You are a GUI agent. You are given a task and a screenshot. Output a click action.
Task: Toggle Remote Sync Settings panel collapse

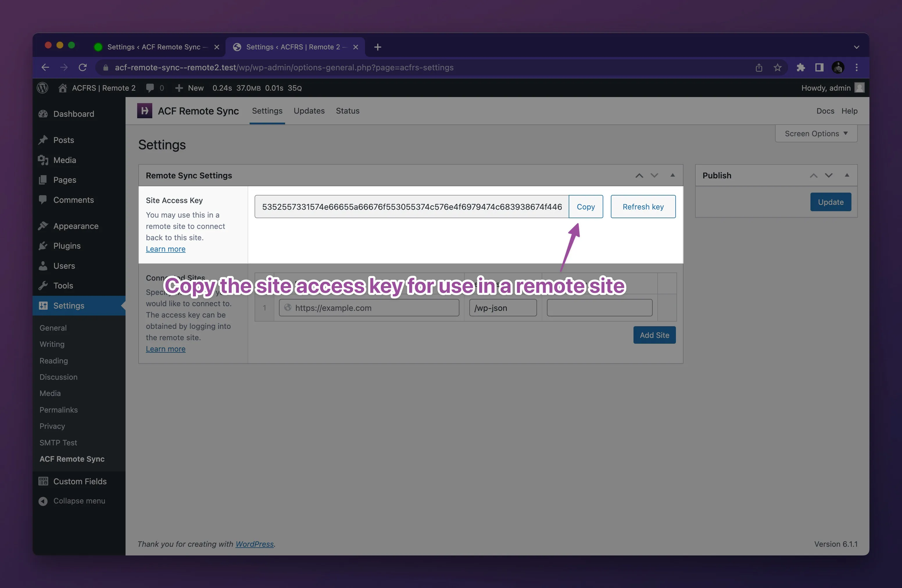point(672,175)
